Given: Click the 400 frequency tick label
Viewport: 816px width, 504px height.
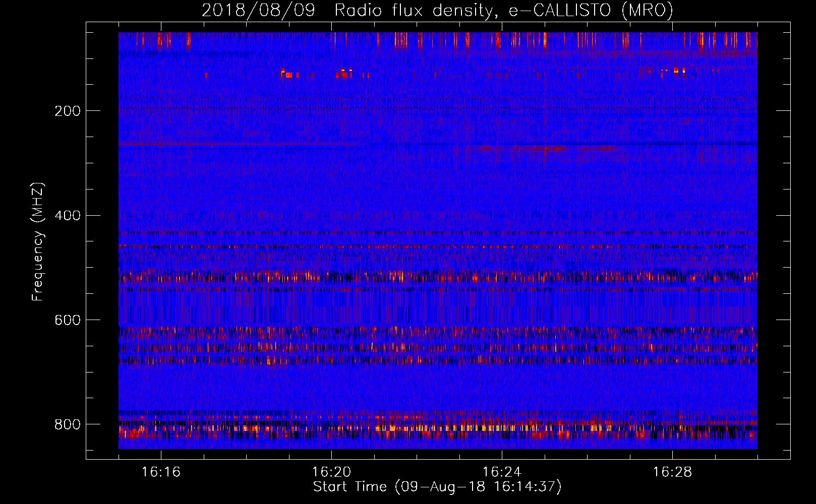Looking at the screenshot, I should (68, 216).
